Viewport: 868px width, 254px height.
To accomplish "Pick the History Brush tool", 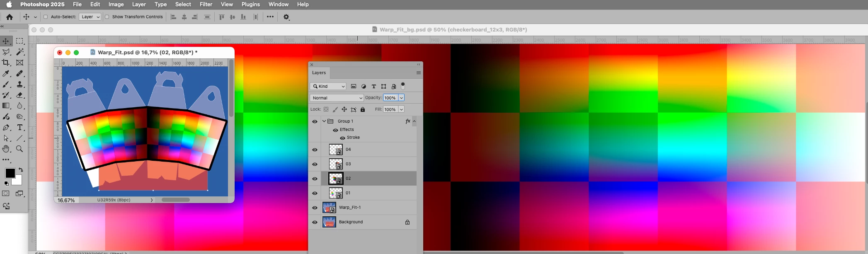I will click(6, 95).
